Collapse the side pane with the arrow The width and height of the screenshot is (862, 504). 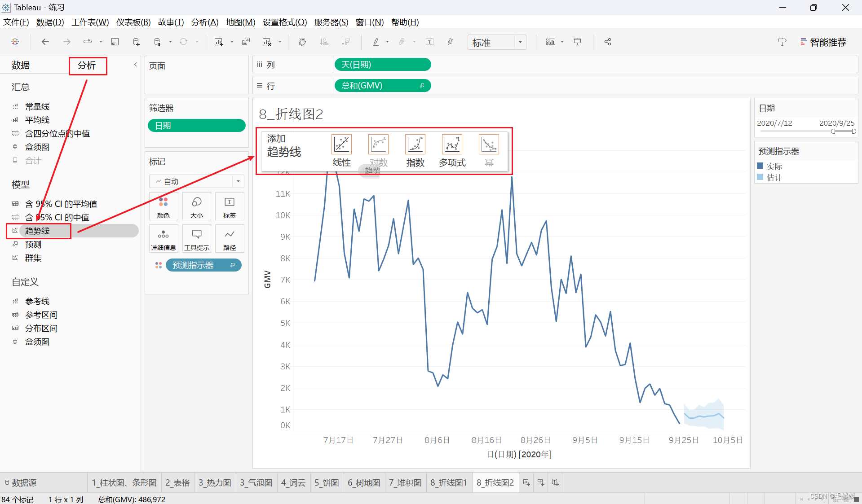[135, 65]
